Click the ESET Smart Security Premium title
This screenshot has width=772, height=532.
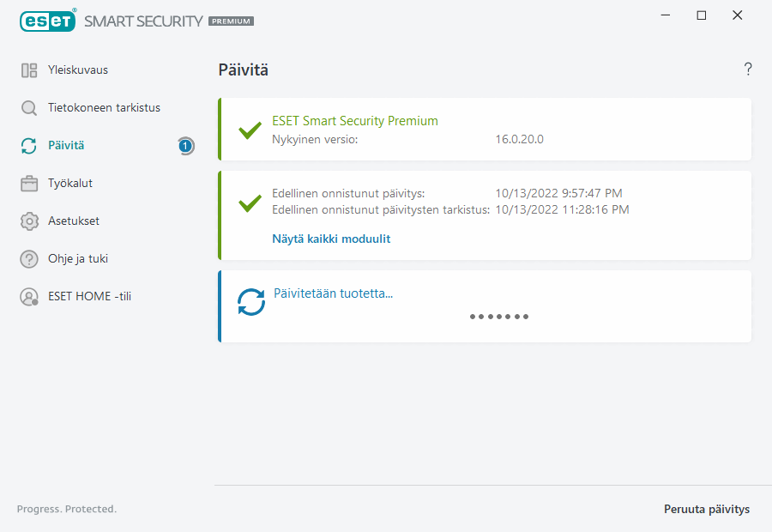[355, 121]
